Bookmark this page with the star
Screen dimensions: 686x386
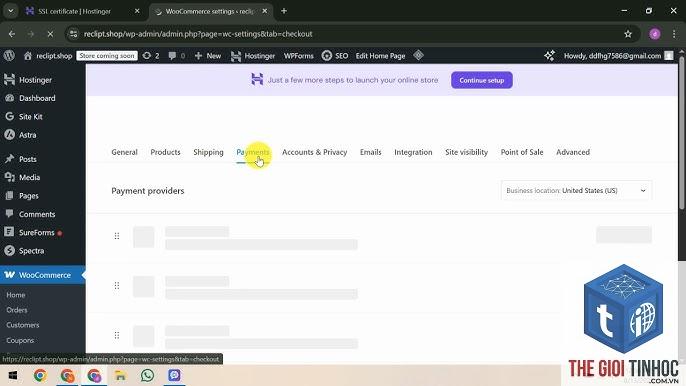click(x=628, y=34)
